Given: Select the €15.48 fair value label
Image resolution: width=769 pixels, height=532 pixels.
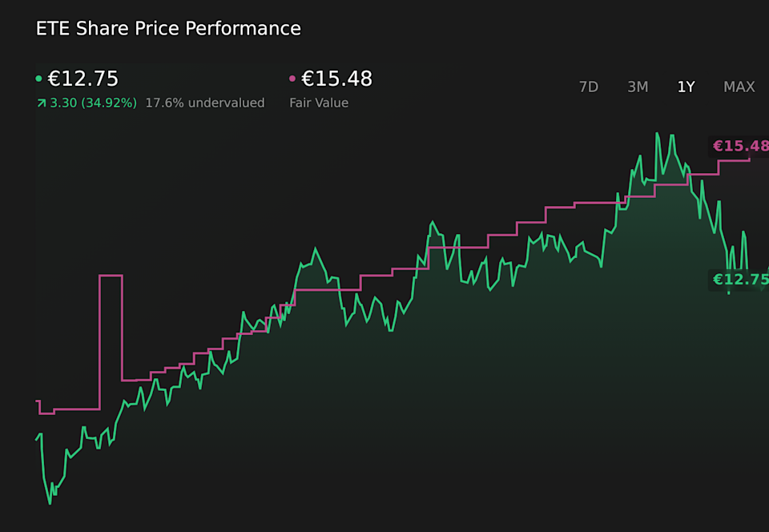Looking at the screenshot, I should coord(336,79).
